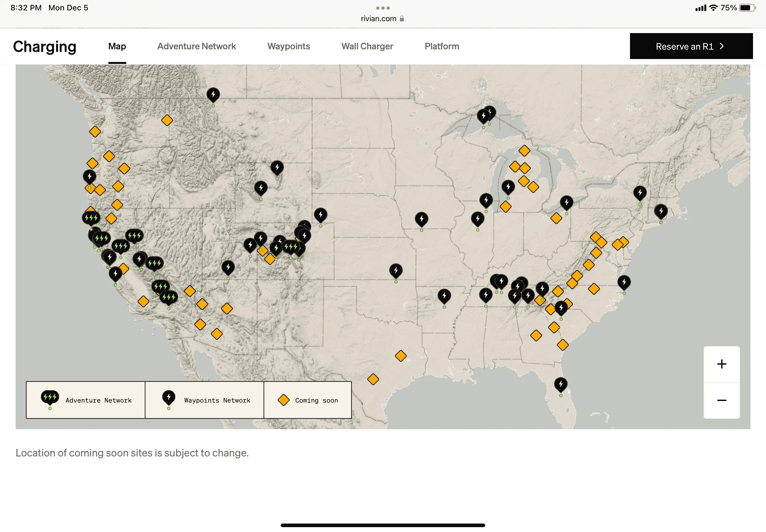Zoom out the map with minus button

coord(721,400)
